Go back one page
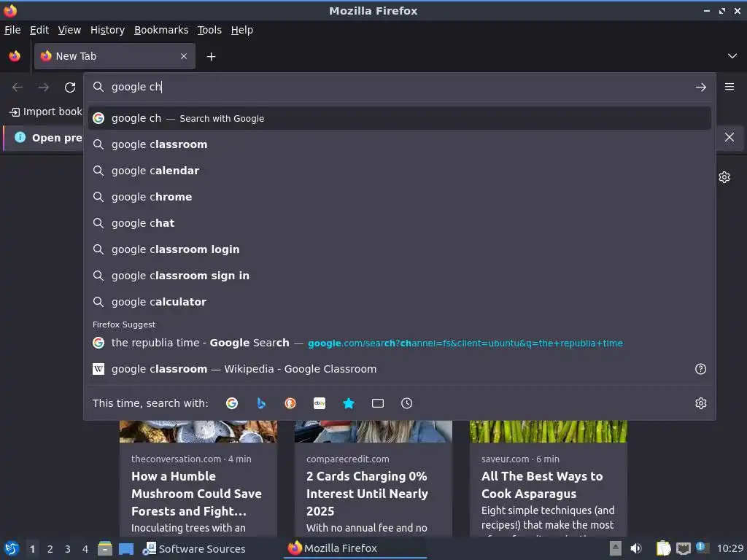Image resolution: width=747 pixels, height=560 pixels. (x=18, y=87)
